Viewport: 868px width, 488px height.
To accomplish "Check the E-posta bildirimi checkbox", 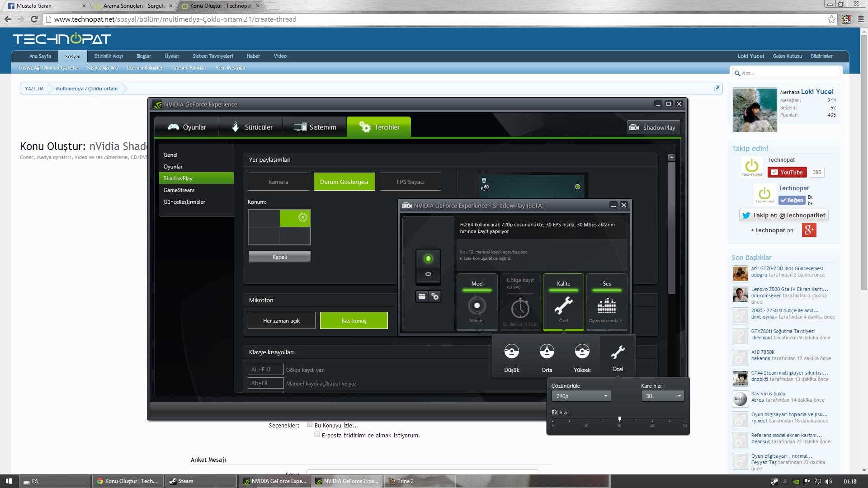I will pyautogui.click(x=317, y=435).
